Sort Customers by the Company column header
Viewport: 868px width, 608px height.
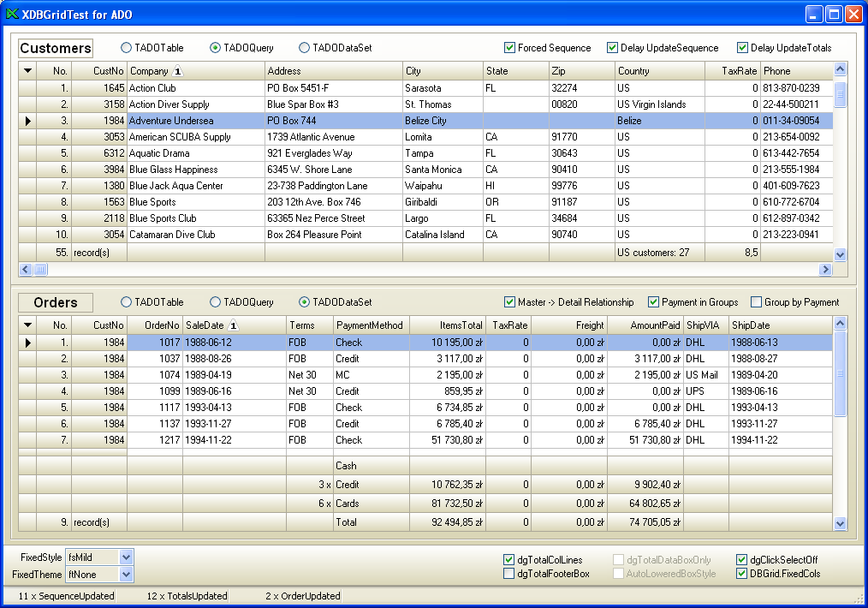point(195,71)
